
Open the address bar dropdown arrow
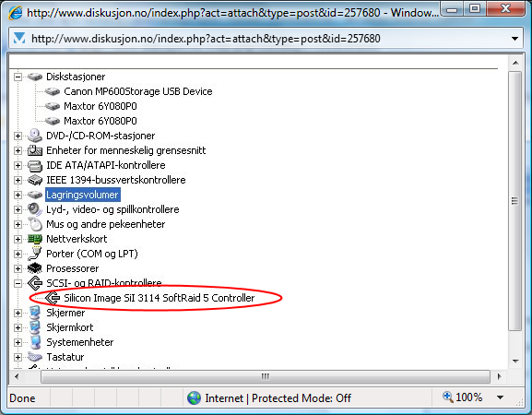[514, 39]
